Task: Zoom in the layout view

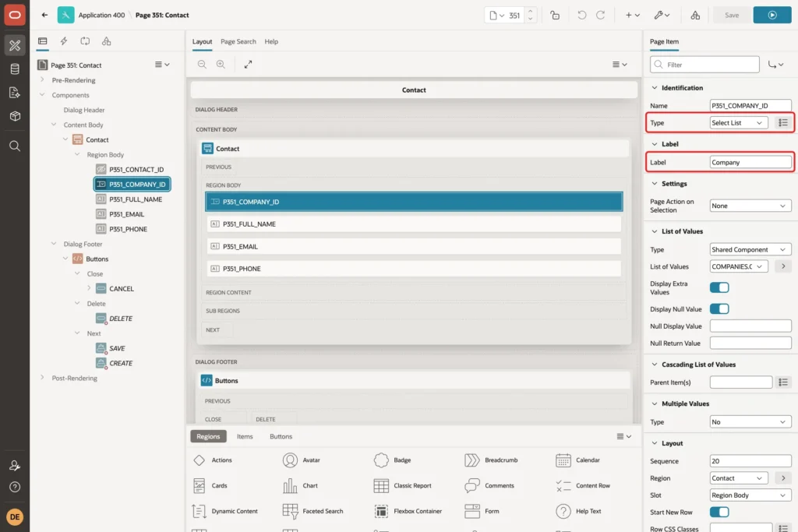Action: 221,64
